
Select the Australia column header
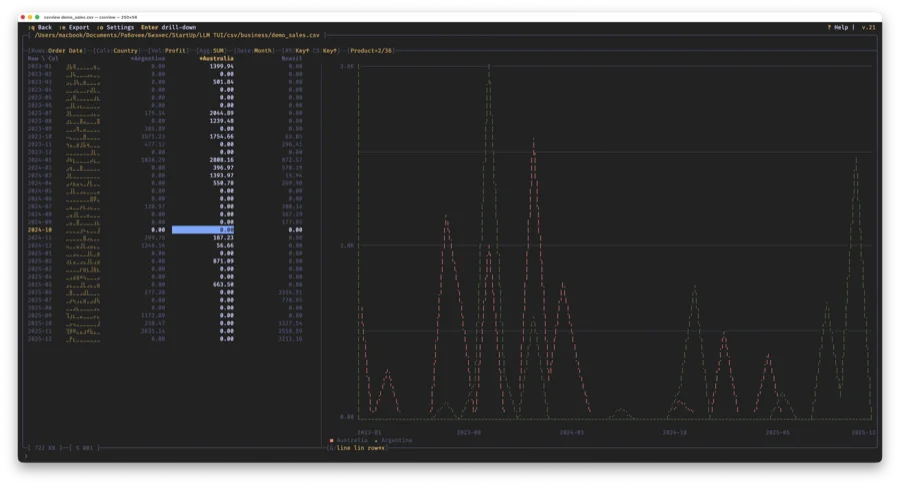216,58
